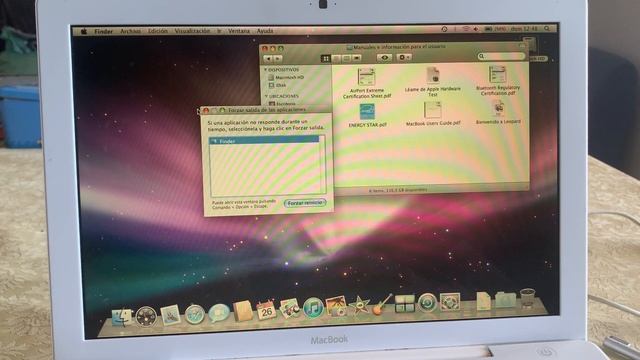Open Documents stack in the Dock

pyautogui.click(x=483, y=301)
